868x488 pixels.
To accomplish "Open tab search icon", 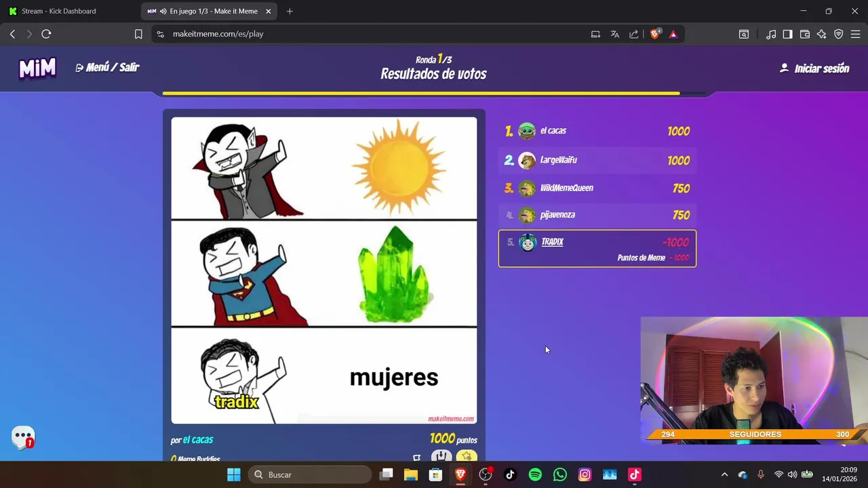I will (x=744, y=34).
